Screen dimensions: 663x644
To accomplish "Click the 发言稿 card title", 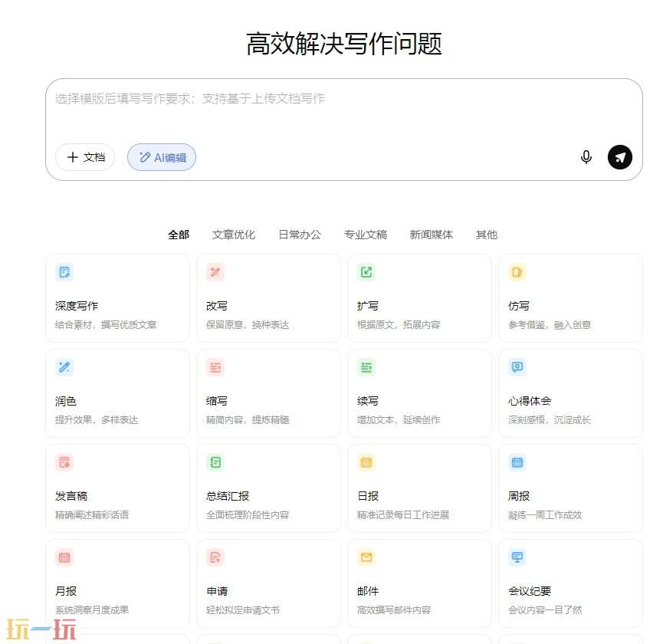I will [71, 495].
